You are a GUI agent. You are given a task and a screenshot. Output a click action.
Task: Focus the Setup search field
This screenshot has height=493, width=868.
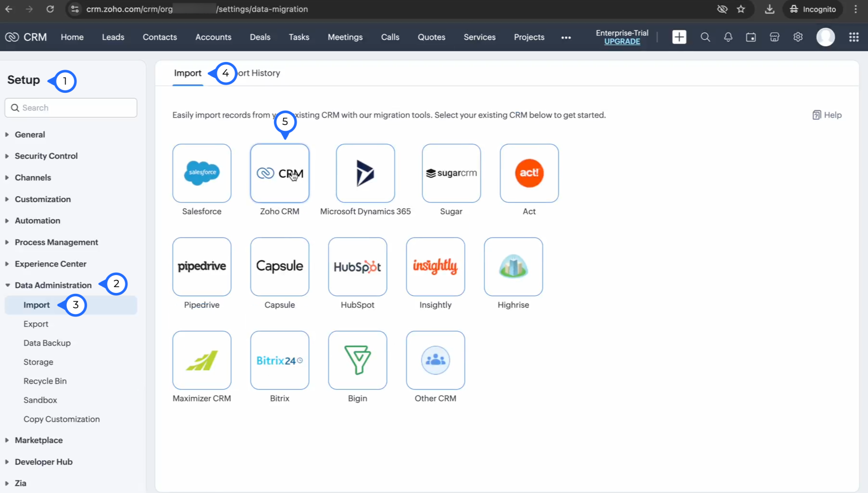[x=71, y=108]
